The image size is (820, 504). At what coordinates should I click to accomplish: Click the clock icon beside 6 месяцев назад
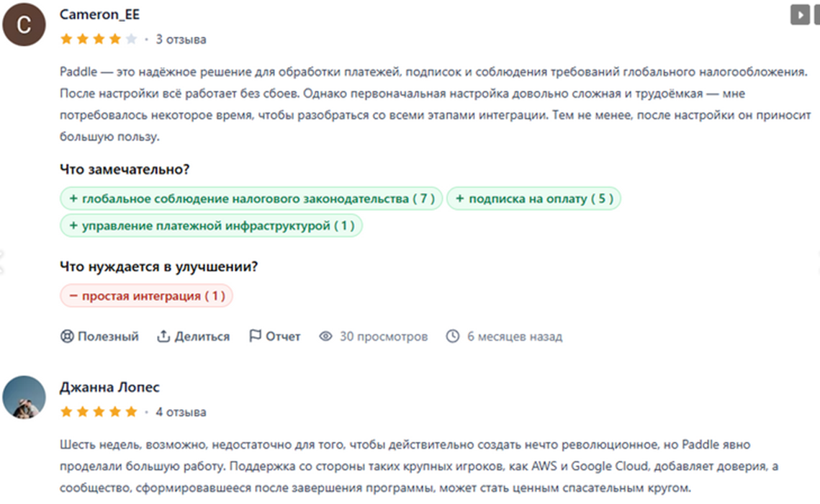click(453, 336)
